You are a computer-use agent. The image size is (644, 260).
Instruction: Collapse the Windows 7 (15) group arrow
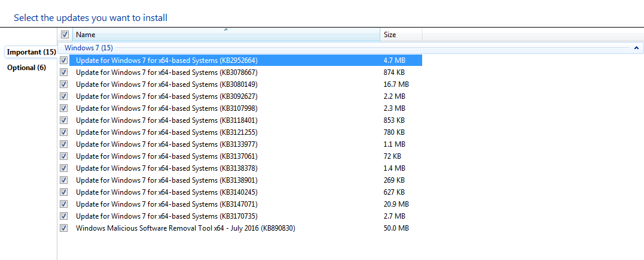[634, 47]
